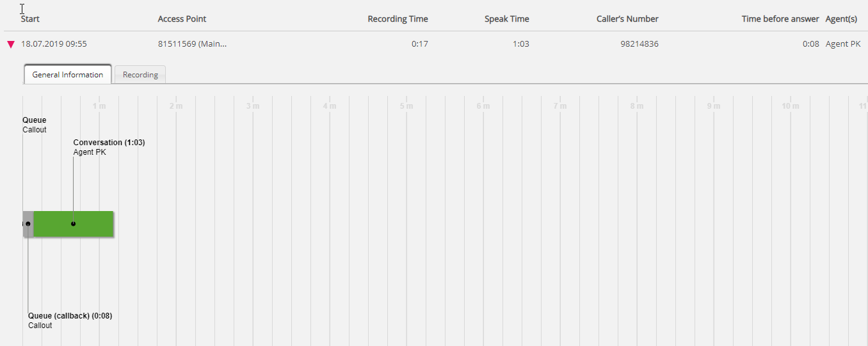
Task: Click access point 81511569 entry
Action: [x=192, y=44]
